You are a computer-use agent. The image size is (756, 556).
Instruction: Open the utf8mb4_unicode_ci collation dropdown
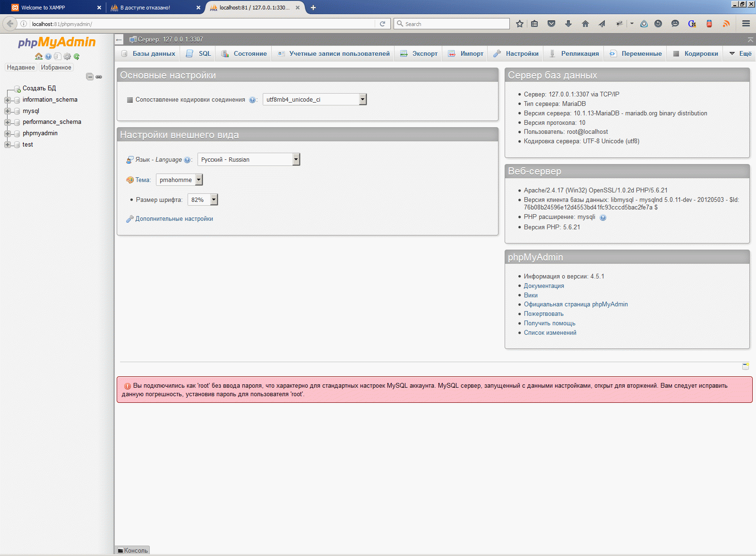click(315, 99)
